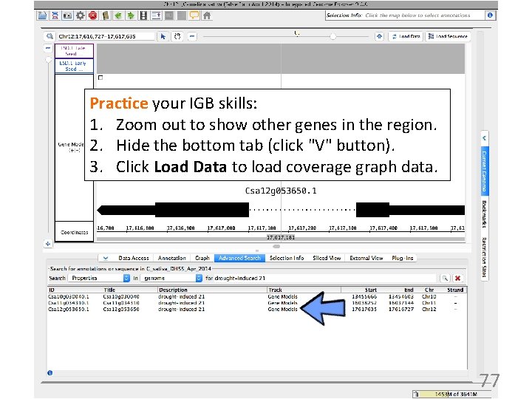Adjust the vertical zoom slider handle
532x399 pixels.
[x=48, y=60]
